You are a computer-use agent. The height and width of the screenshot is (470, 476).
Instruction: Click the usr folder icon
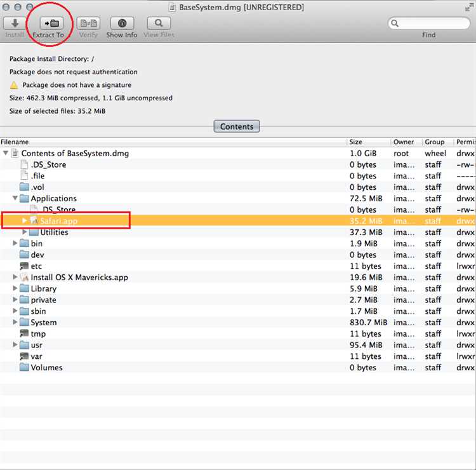point(24,345)
